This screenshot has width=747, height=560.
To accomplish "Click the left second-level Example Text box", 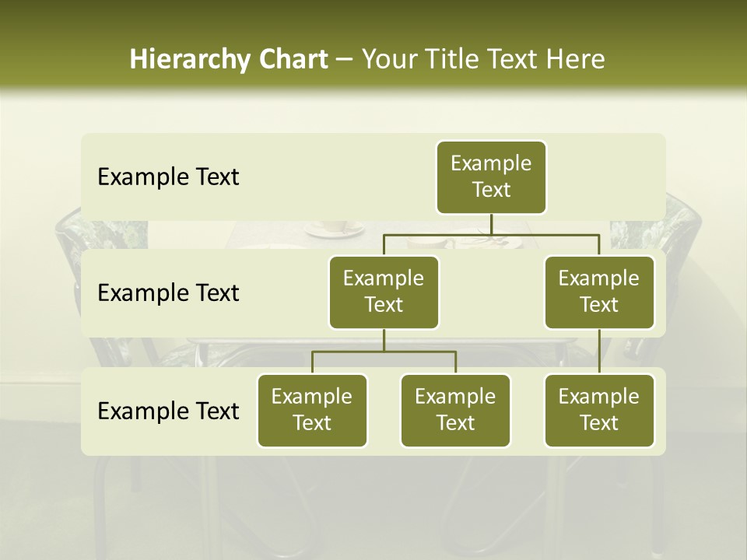I will (x=384, y=292).
